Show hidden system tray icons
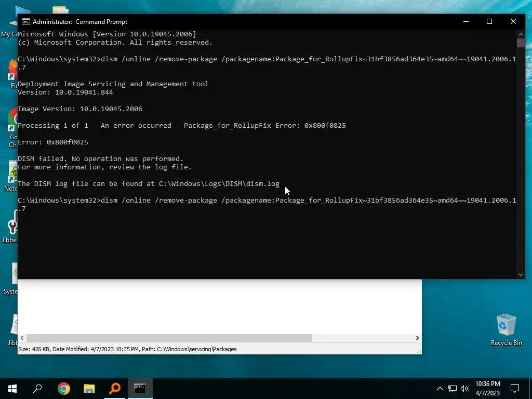 pyautogui.click(x=440, y=389)
